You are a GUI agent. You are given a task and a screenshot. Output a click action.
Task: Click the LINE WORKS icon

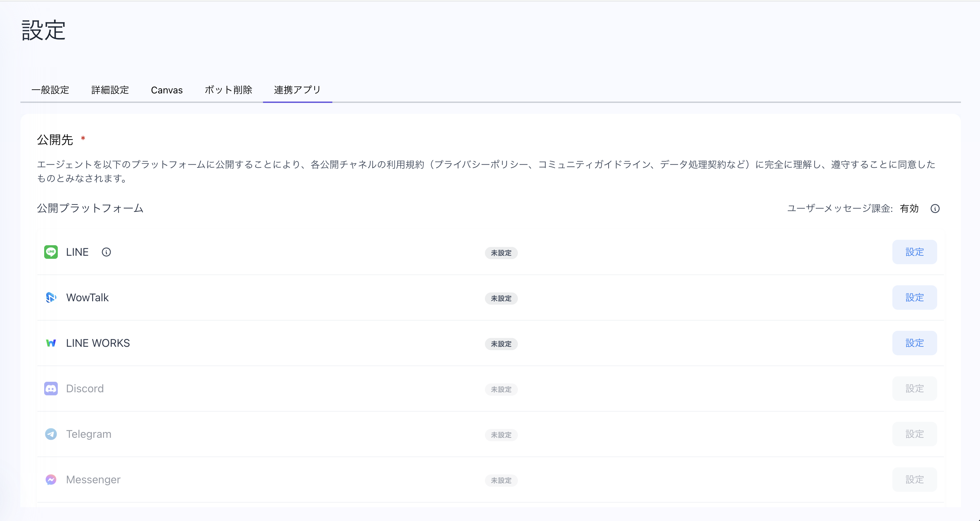(51, 343)
